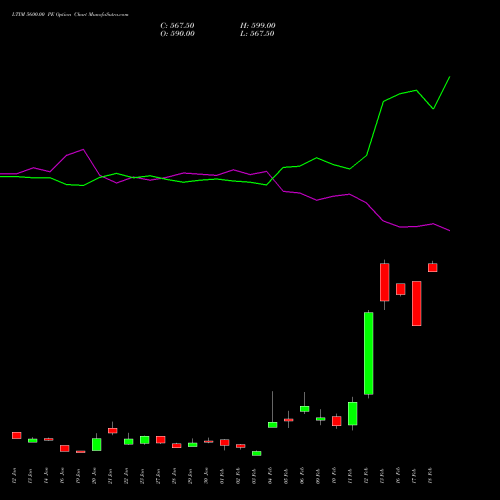Select the 06 Feb date label on axis
This screenshot has height=500, width=500.
[x=303, y=476]
